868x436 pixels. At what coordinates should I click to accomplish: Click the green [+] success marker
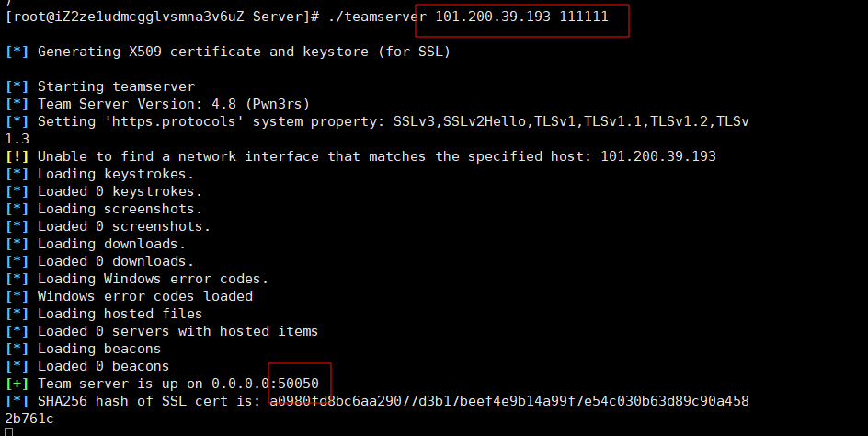(x=17, y=384)
